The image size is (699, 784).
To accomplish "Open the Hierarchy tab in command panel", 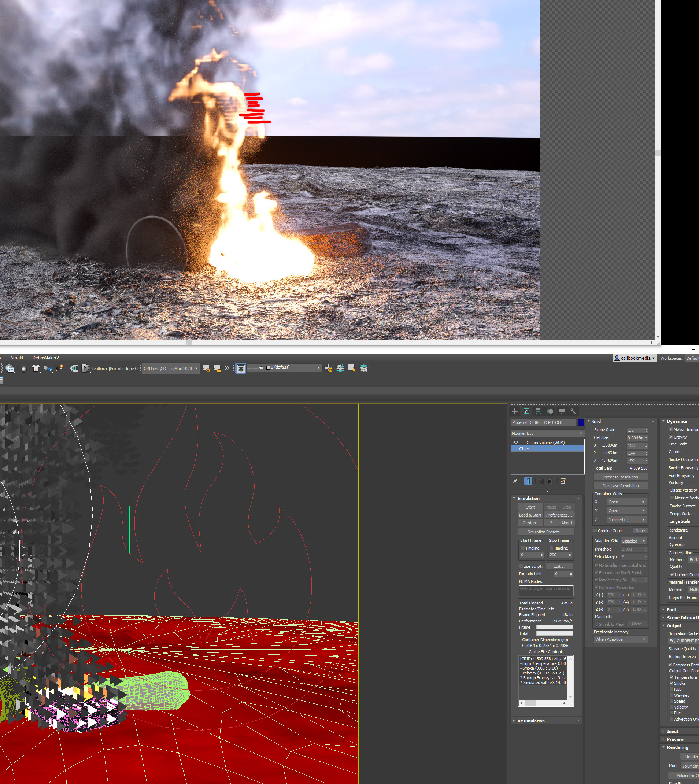I will click(x=538, y=411).
